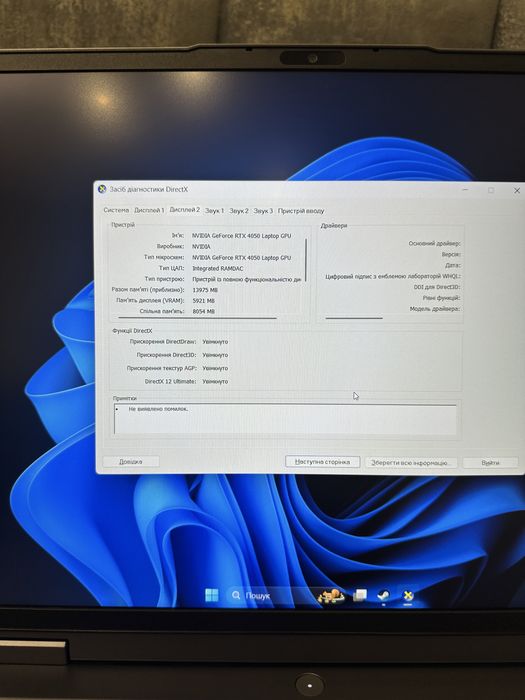Click the Основний драйвер label
The image size is (525, 700).
click(x=434, y=243)
